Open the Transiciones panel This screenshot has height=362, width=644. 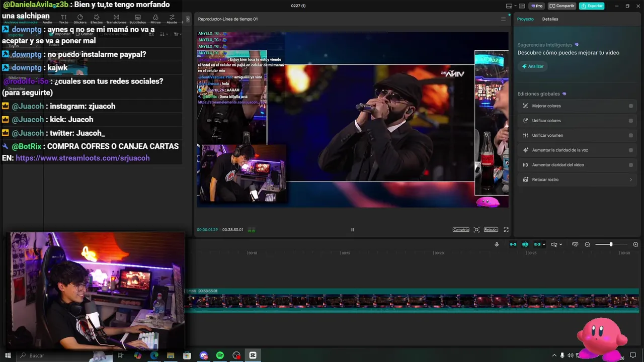116,19
